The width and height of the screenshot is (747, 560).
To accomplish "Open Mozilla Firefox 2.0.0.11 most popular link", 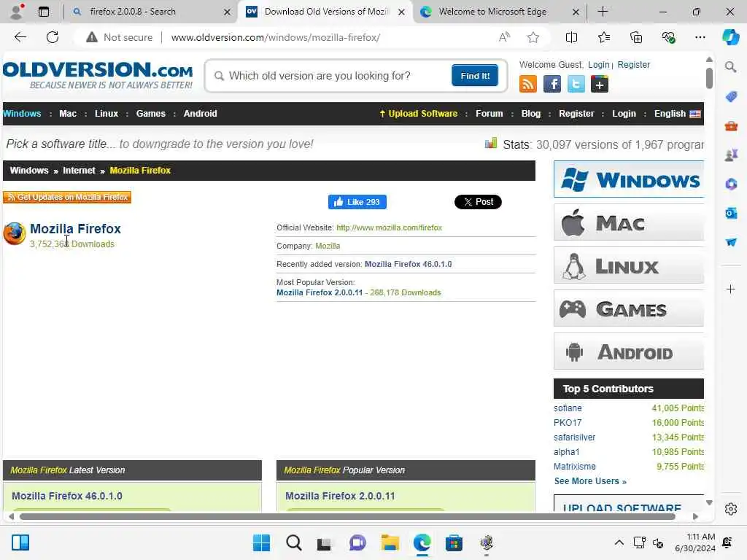I will click(x=320, y=292).
